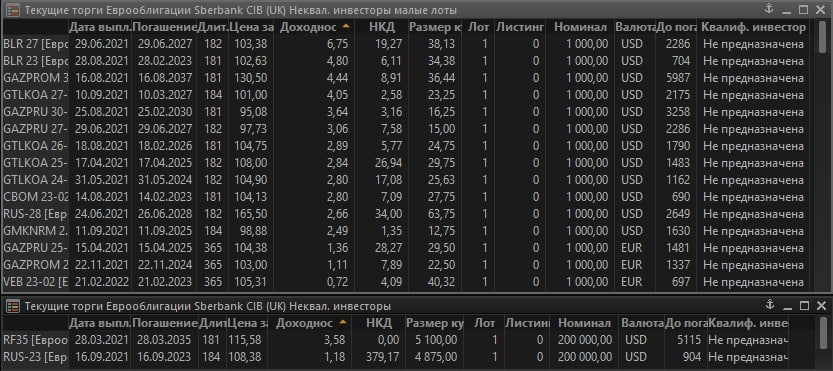Image resolution: width=833 pixels, height=371 pixels.
Task: Click upper table Дата выпл. column header
Action: 99,27
